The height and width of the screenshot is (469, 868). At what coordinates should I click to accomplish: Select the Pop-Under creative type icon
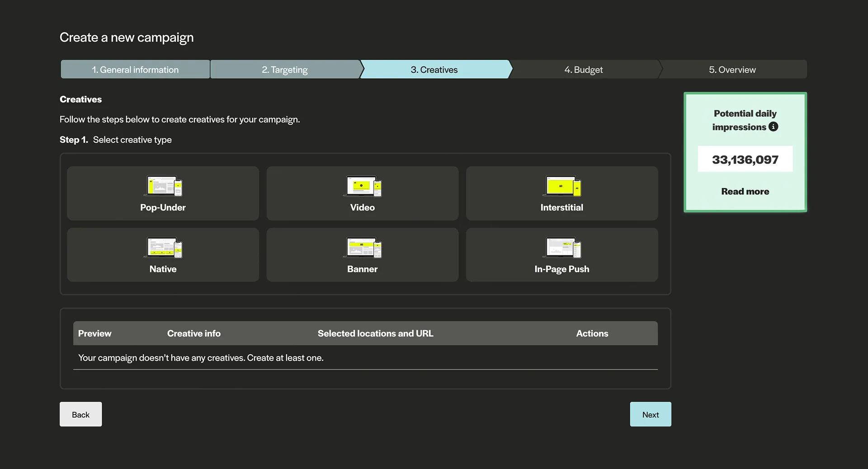point(163,186)
